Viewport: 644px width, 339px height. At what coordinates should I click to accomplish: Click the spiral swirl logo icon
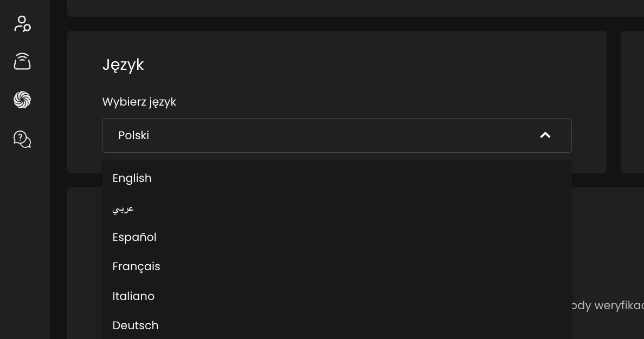22,100
